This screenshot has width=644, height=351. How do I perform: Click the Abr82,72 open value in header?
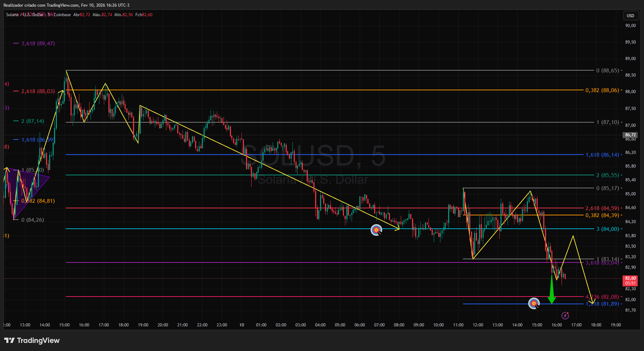click(x=81, y=15)
